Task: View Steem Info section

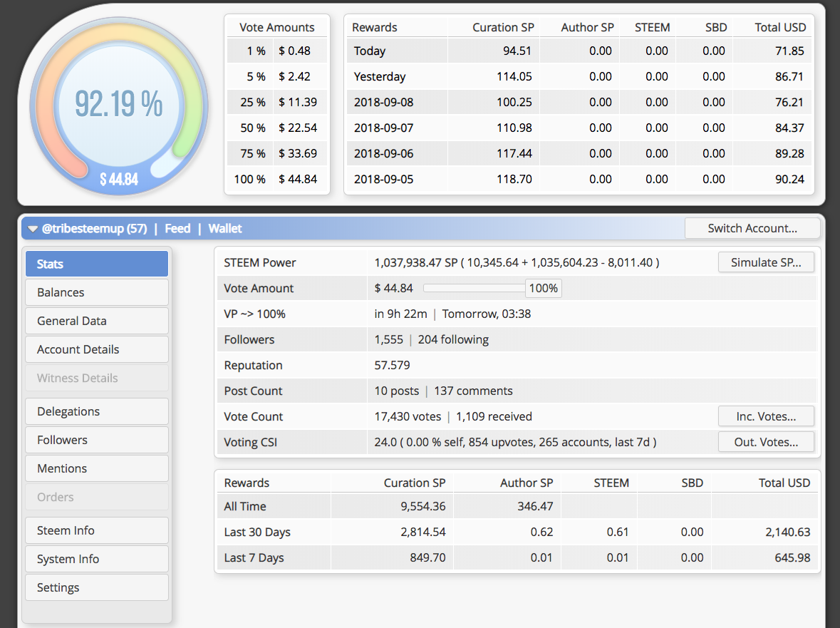Action: tap(97, 530)
